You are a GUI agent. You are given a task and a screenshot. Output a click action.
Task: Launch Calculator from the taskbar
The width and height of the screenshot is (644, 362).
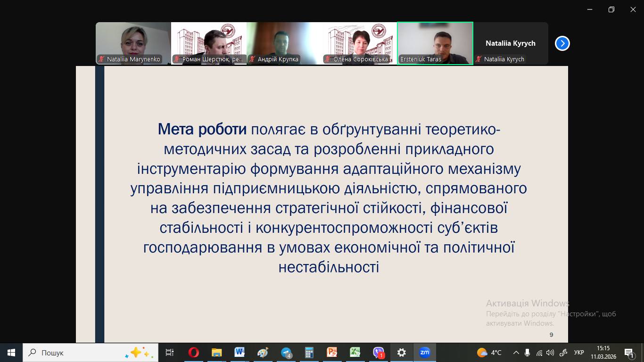click(x=309, y=353)
